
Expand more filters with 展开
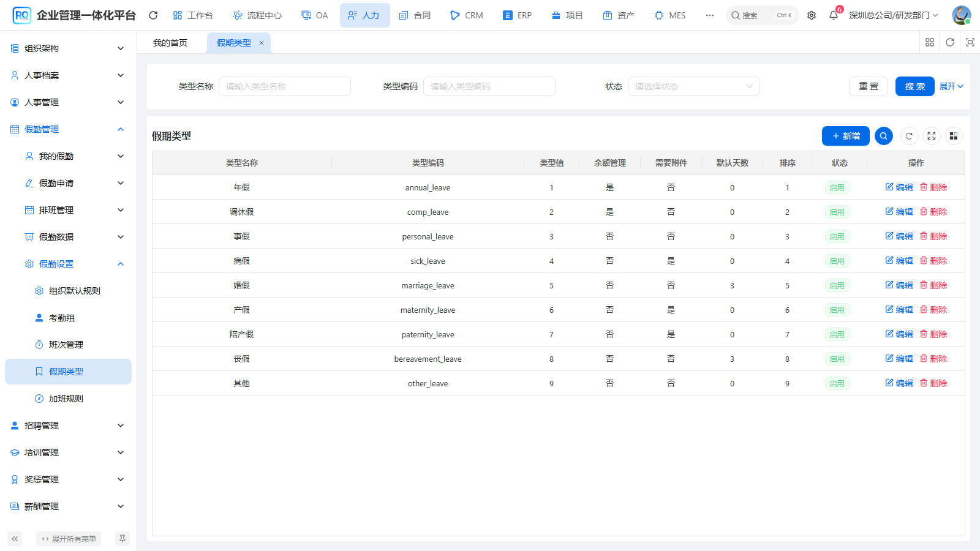click(951, 86)
